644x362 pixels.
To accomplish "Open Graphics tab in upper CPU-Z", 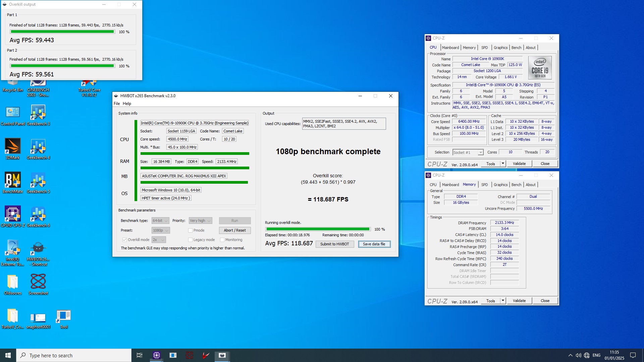I will [501, 48].
